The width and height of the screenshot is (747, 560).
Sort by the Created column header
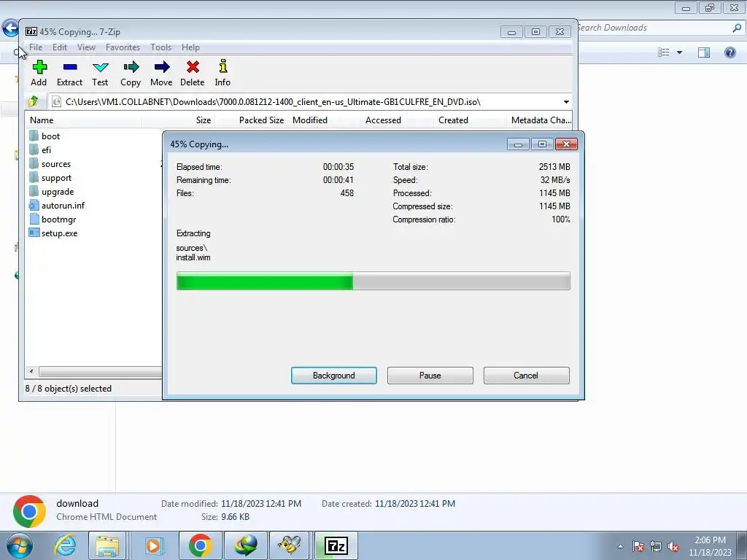(471, 120)
